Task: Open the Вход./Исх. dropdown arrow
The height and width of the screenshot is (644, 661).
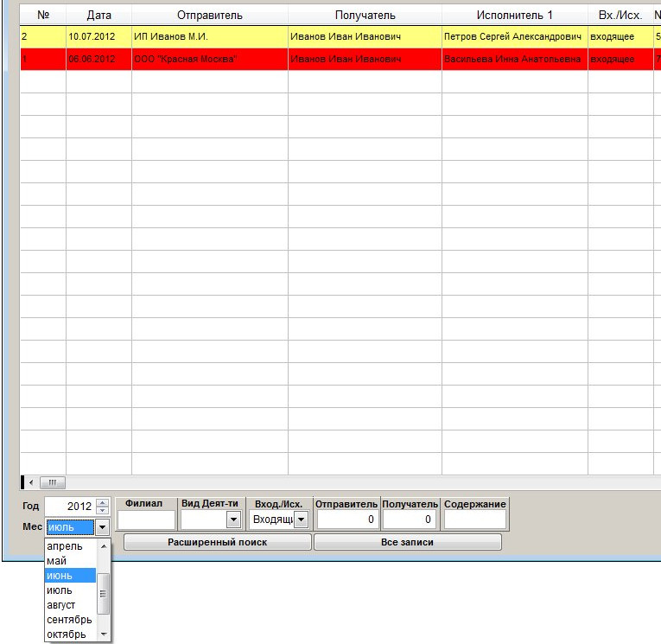Action: (x=301, y=520)
